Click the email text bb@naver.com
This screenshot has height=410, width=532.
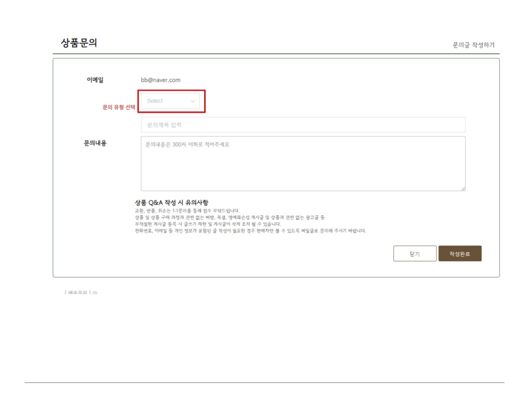160,80
